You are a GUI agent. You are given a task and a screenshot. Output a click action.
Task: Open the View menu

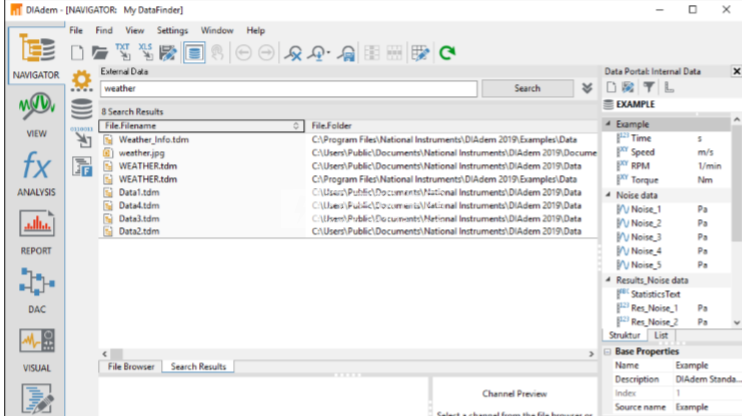[x=134, y=30]
